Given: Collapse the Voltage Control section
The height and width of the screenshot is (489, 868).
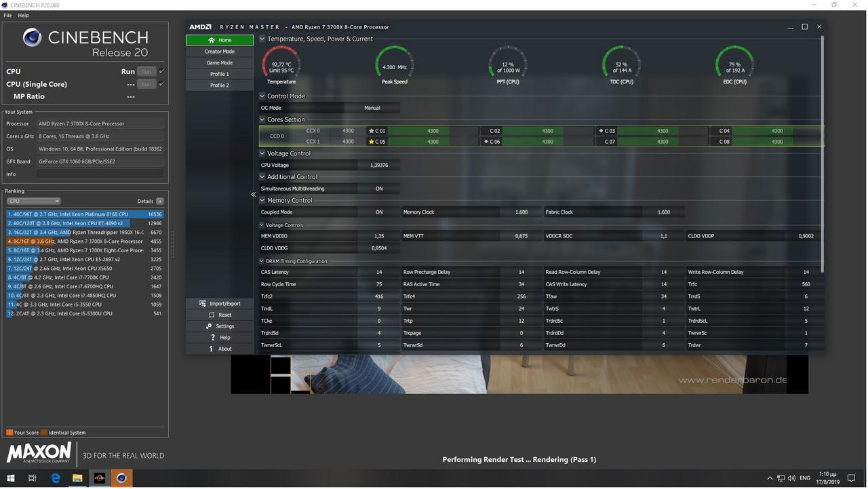Looking at the screenshot, I should pos(262,153).
